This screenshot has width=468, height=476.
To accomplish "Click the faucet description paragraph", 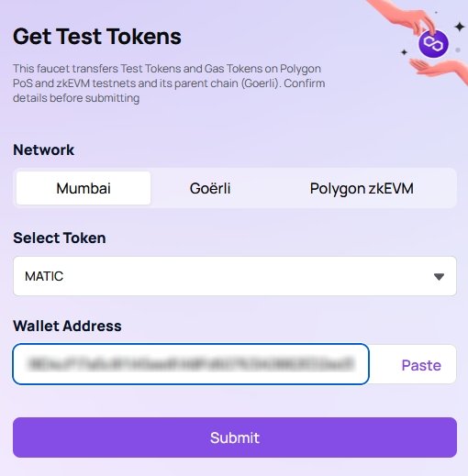I will (169, 83).
